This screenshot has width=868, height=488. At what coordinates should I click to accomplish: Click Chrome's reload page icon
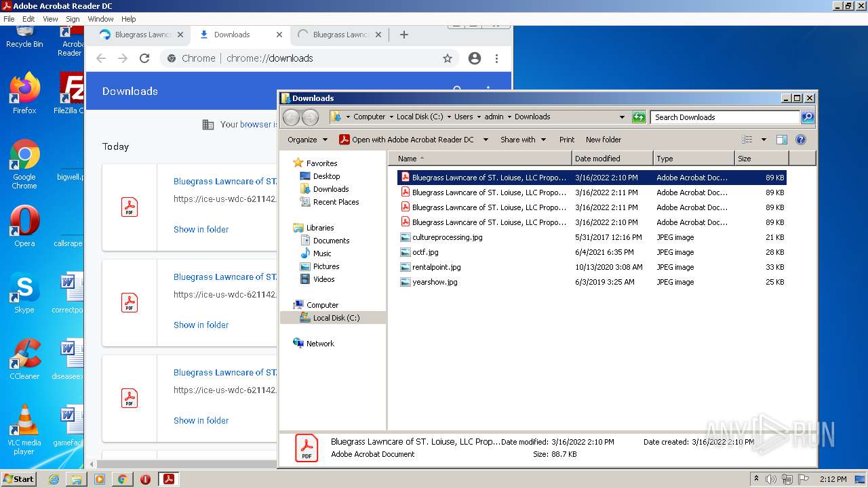point(144,58)
